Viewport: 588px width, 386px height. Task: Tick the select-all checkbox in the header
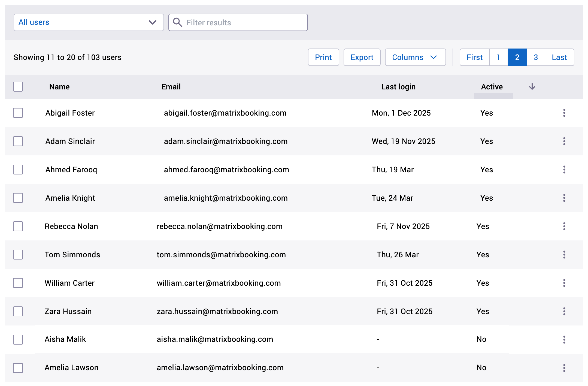click(18, 86)
